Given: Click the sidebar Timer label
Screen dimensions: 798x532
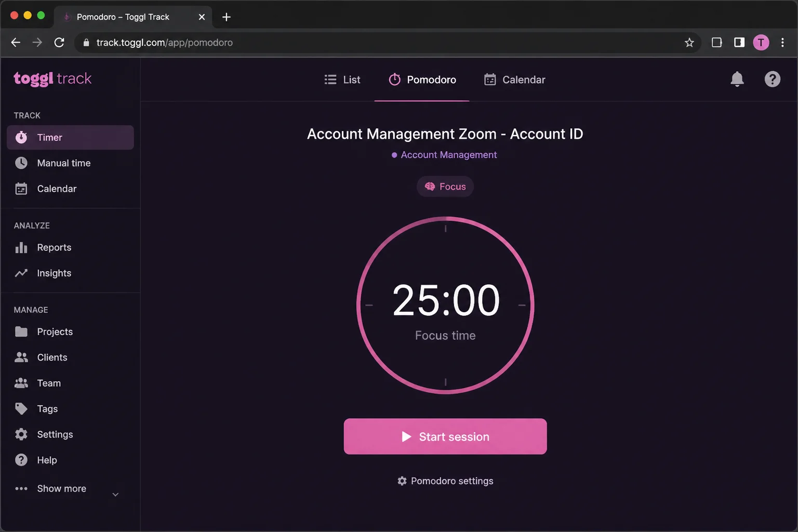Looking at the screenshot, I should click(x=49, y=137).
